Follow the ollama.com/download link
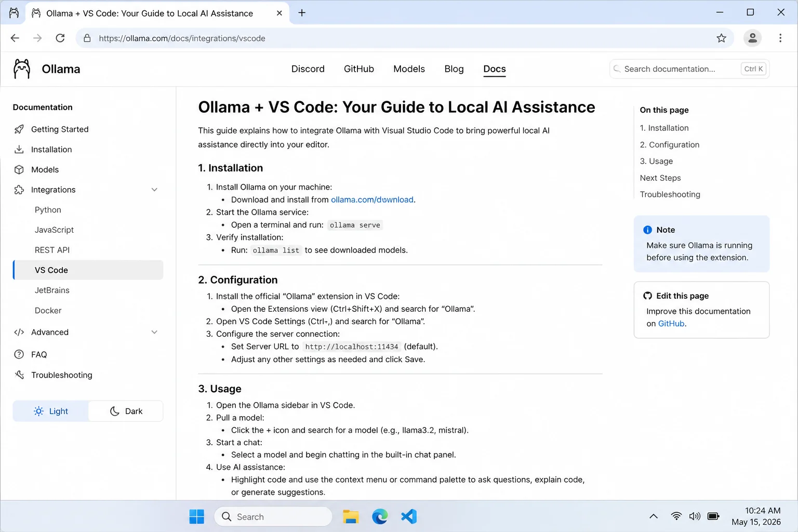 pyautogui.click(x=372, y=199)
